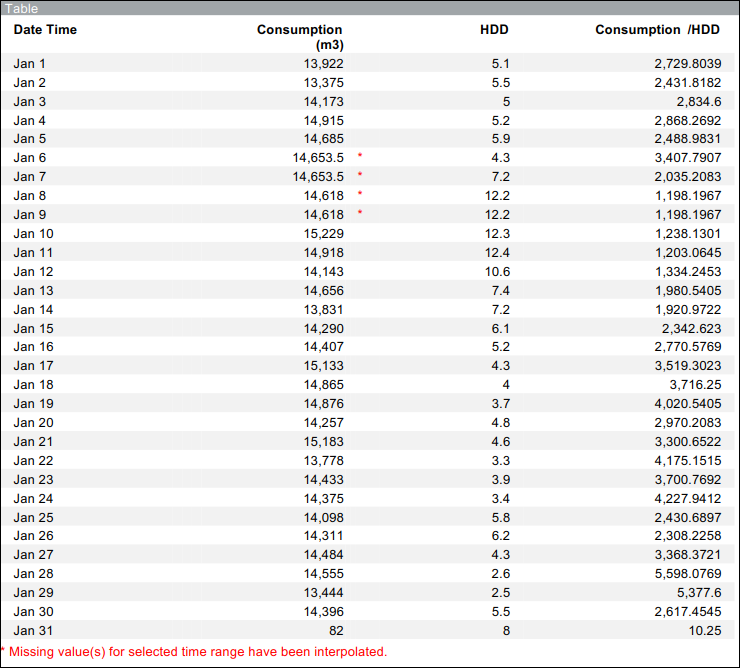Screen dimensions: 740x668
Task: Click the Table panel title bar
Action: pos(370,8)
